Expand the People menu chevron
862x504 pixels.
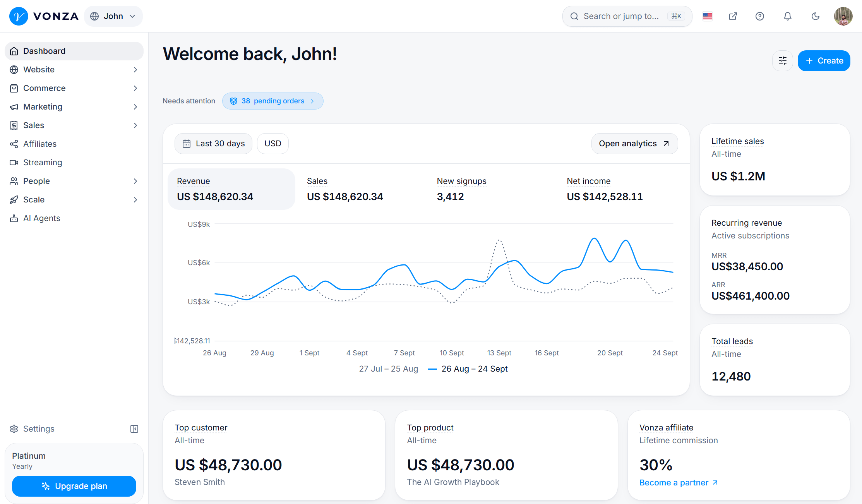135,181
